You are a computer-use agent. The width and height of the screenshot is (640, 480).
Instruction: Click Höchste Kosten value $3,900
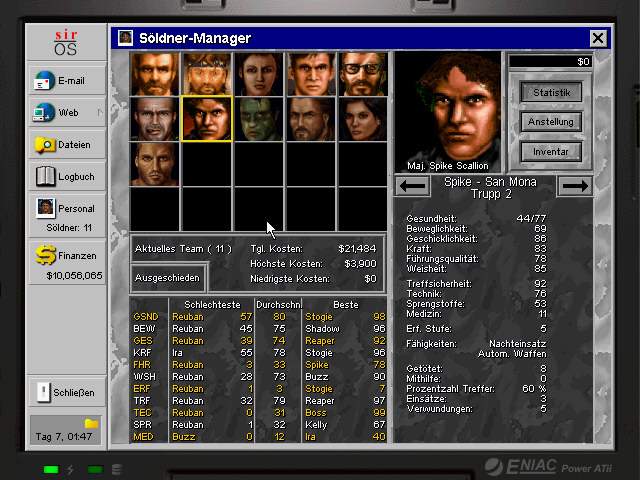360,264
